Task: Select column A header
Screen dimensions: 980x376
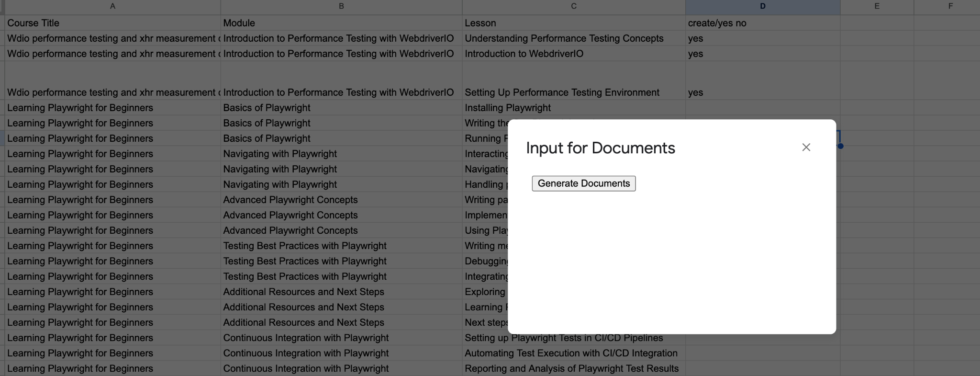Action: click(x=113, y=6)
